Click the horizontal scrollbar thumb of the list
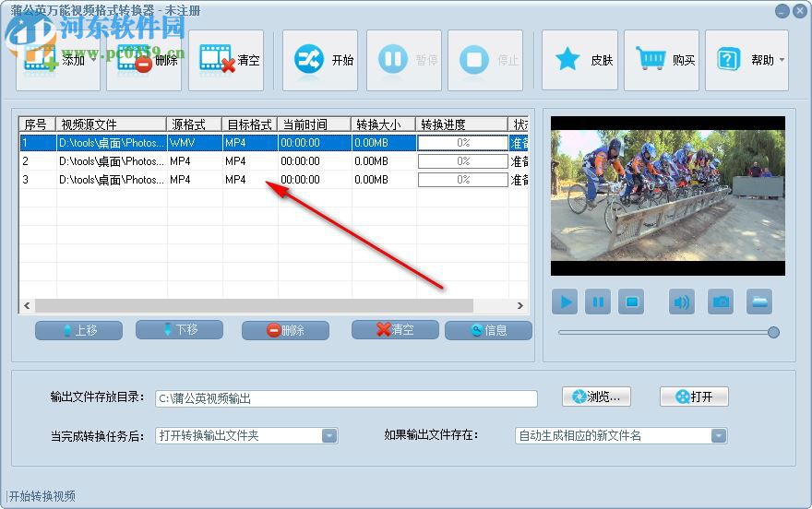Screen dimensions: 812x509 coord(254,306)
